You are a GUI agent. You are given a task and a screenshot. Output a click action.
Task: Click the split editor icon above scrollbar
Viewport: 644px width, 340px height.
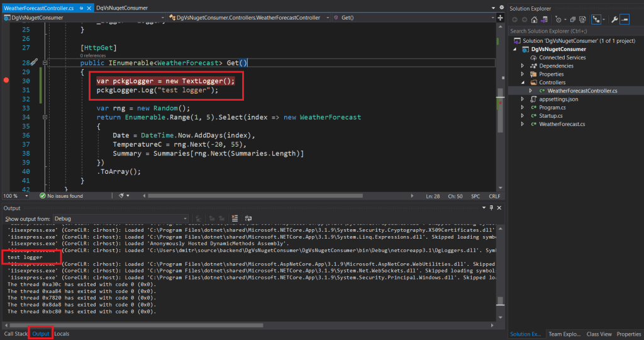coord(501,18)
